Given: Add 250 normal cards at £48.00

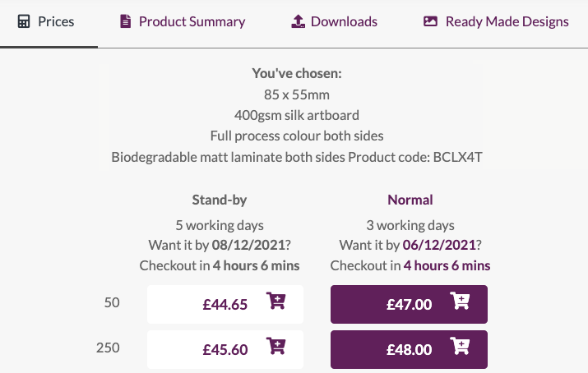Looking at the screenshot, I should pos(409,349).
